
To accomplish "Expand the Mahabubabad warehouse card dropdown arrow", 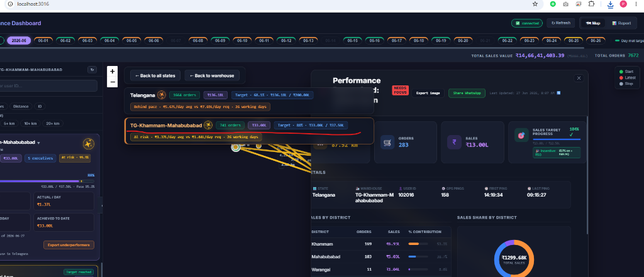I will point(38,143).
